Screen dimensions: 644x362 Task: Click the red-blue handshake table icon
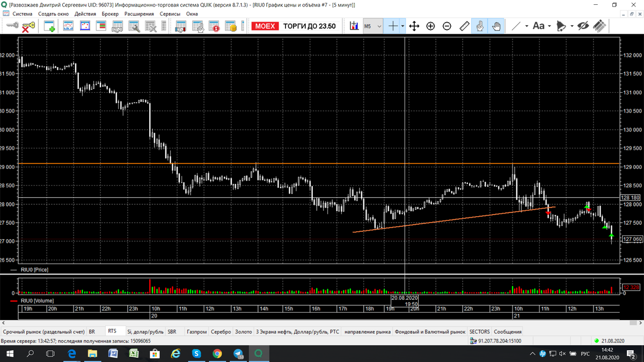click(x=181, y=26)
